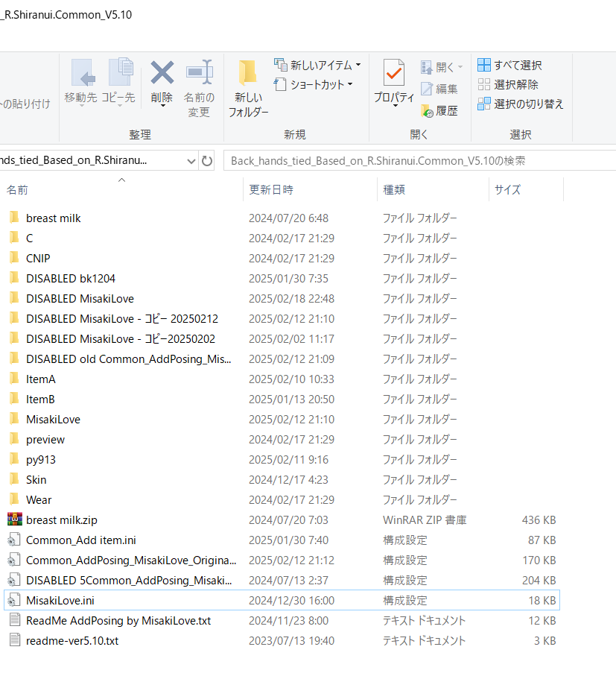Click the ini file icon of MisakiLove.ini

tap(14, 600)
